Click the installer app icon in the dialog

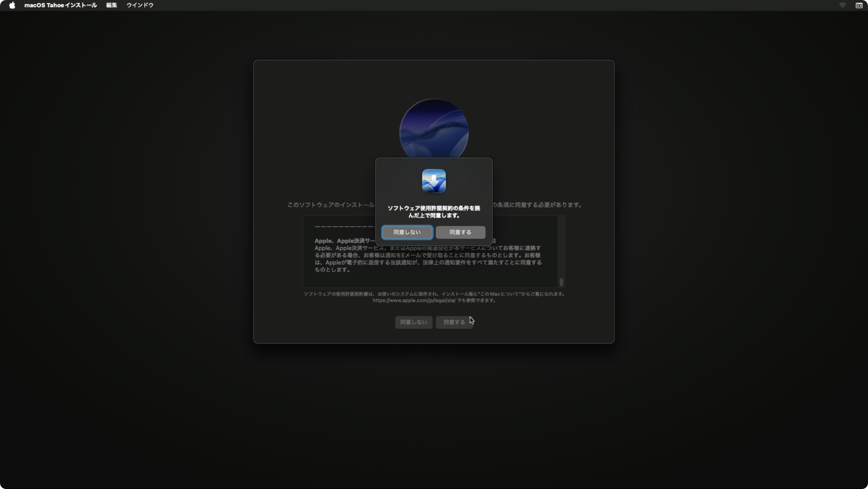click(434, 181)
